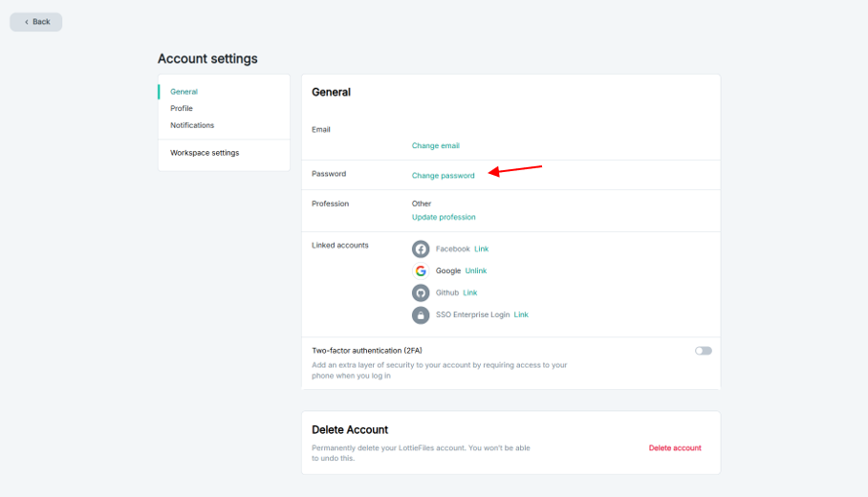Click the Github icon in linked accounts
Image resolution: width=868 pixels, height=497 pixels.
point(421,292)
